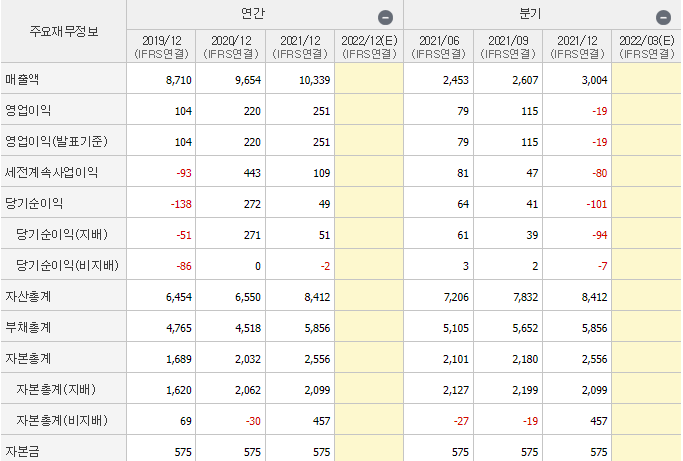Click the 주요재무정보 header cell
The image size is (683, 461).
coord(64,31)
